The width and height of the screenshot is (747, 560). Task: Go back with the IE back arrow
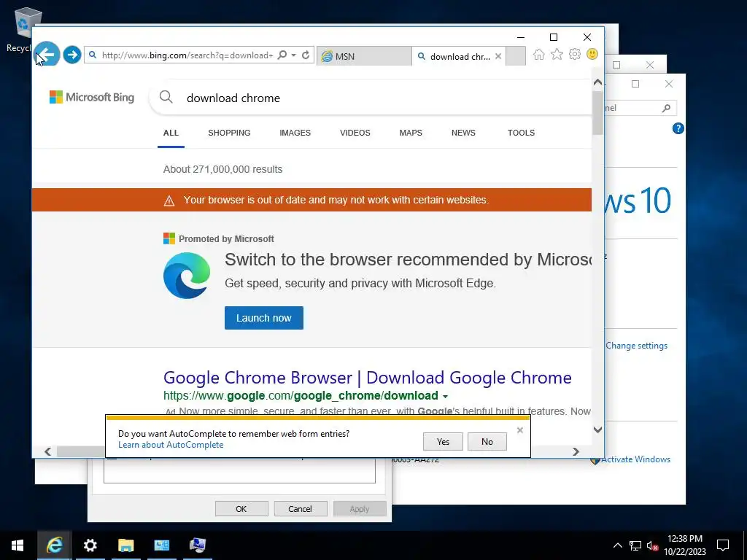point(47,54)
